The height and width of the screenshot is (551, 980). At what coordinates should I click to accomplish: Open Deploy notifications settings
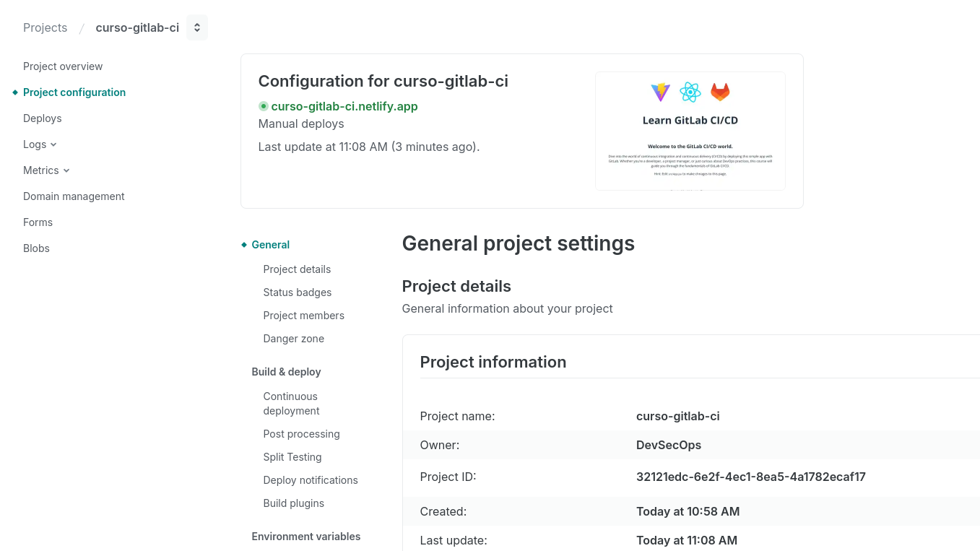point(310,480)
